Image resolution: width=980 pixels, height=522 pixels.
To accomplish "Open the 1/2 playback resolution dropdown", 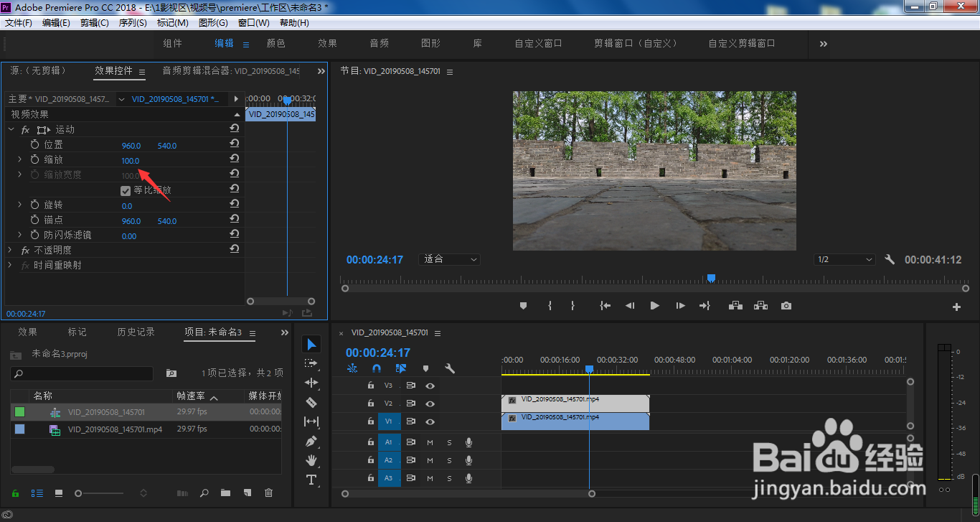I will pos(845,260).
